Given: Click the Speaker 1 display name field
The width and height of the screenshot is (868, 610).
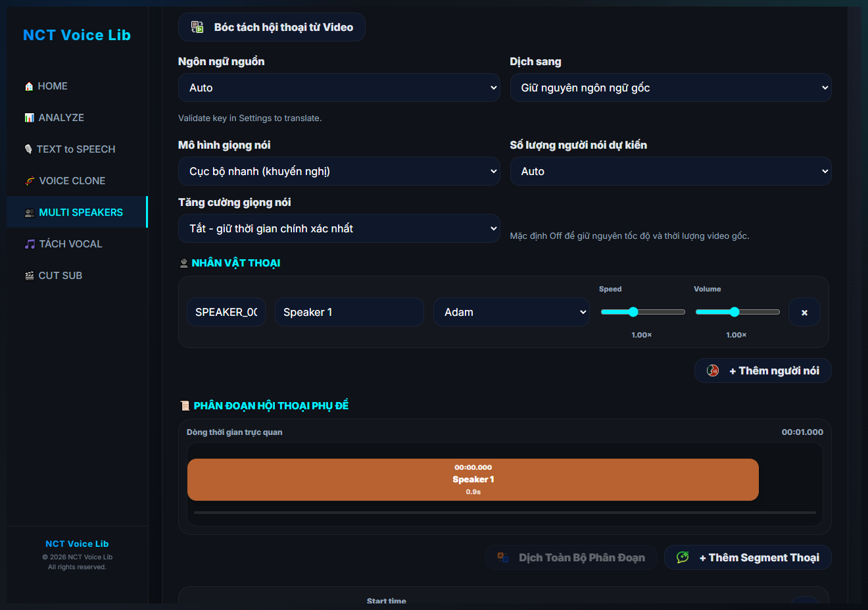Looking at the screenshot, I should click(x=349, y=312).
